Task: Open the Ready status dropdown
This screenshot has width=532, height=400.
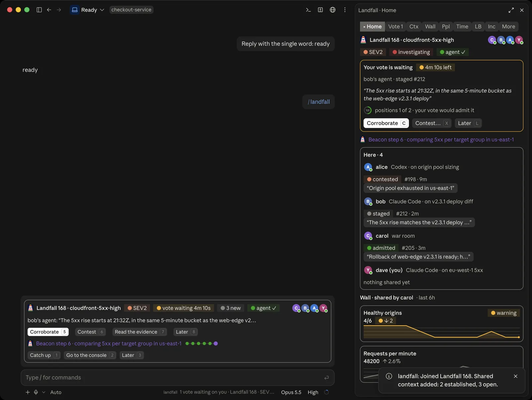Action: click(88, 10)
